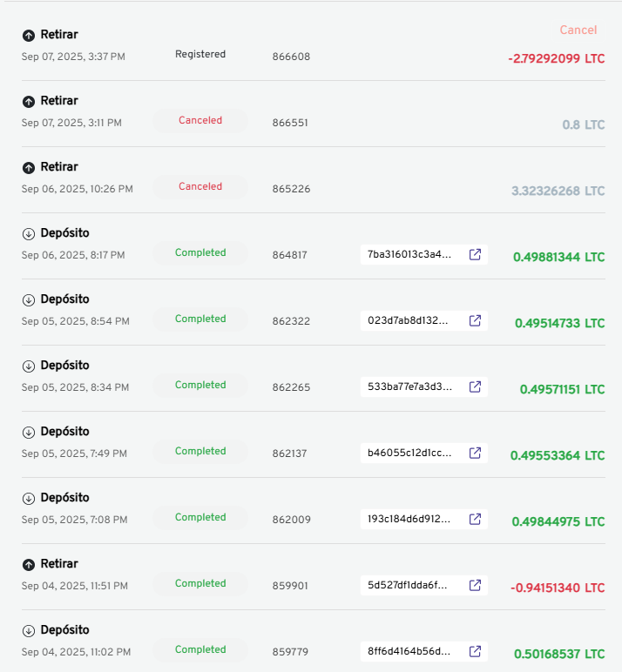Open external link for hash 023d7ab8d132
Screen dimensions: 622x672
[476, 321]
